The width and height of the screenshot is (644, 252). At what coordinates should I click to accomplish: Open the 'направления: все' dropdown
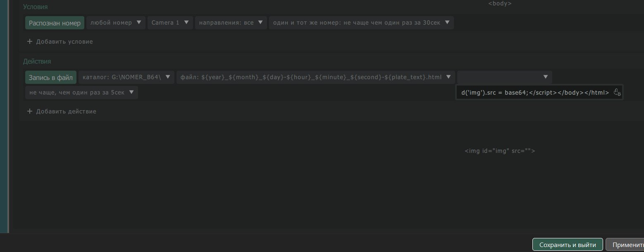point(231,23)
